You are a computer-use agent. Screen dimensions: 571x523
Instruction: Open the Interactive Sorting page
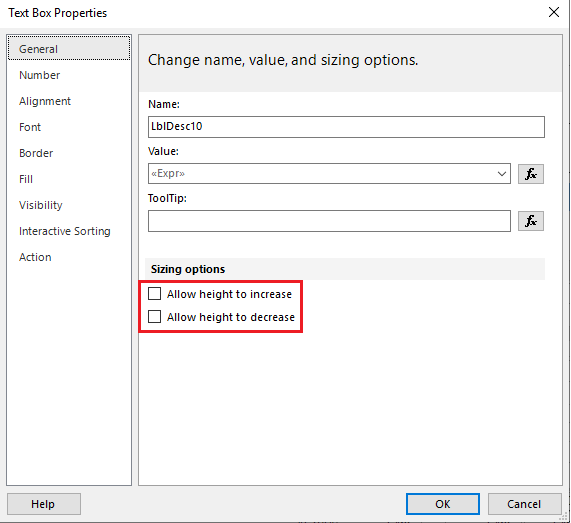click(x=65, y=231)
